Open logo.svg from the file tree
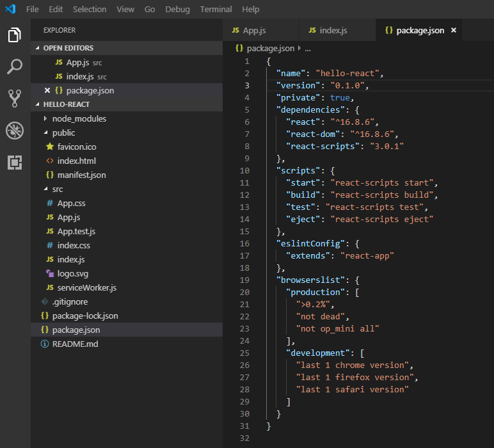This screenshot has width=494, height=448. point(127,273)
